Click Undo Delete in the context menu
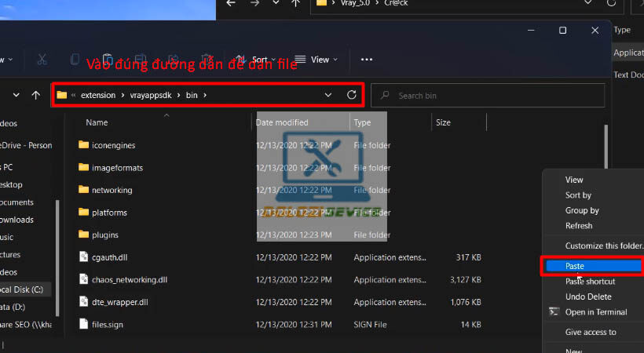The width and height of the screenshot is (644, 353). (x=588, y=297)
